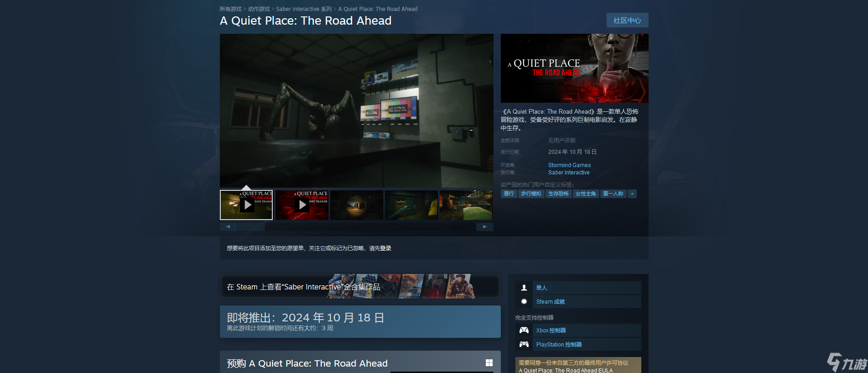Open the Saber Interactive publisher link
Screen dimensions: 868x373
coord(569,173)
